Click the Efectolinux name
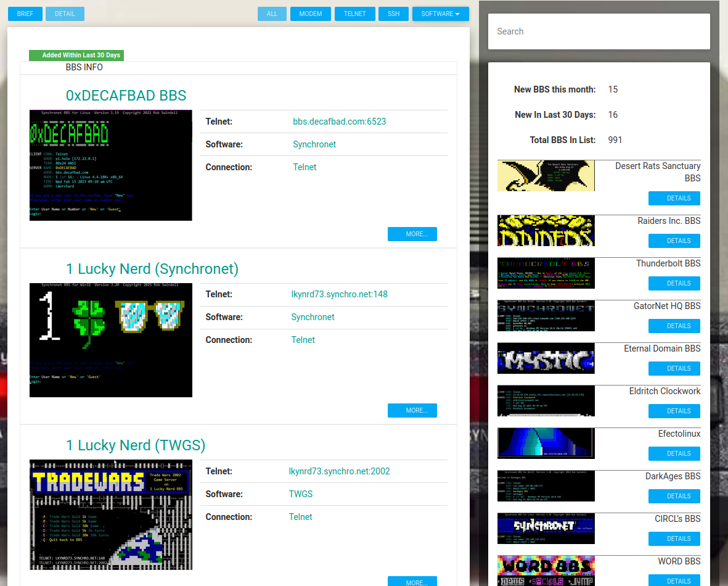Viewport: 728px width, 586px height. pos(679,434)
